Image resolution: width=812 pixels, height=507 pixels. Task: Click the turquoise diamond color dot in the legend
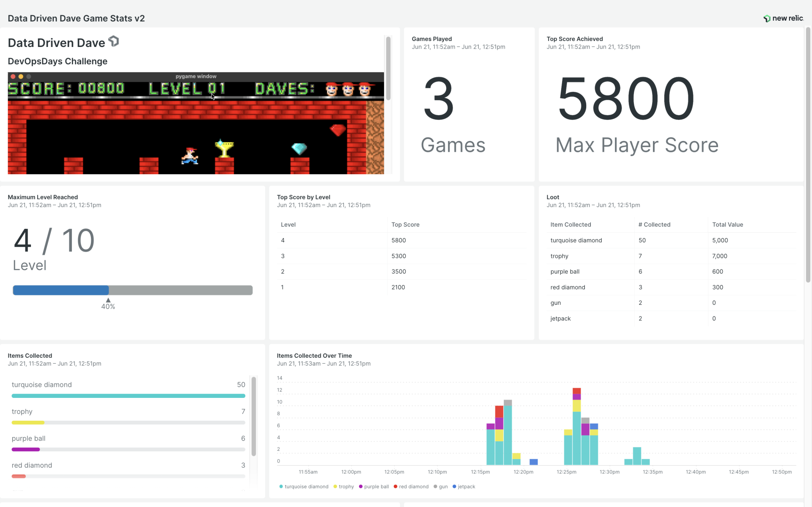click(282, 487)
